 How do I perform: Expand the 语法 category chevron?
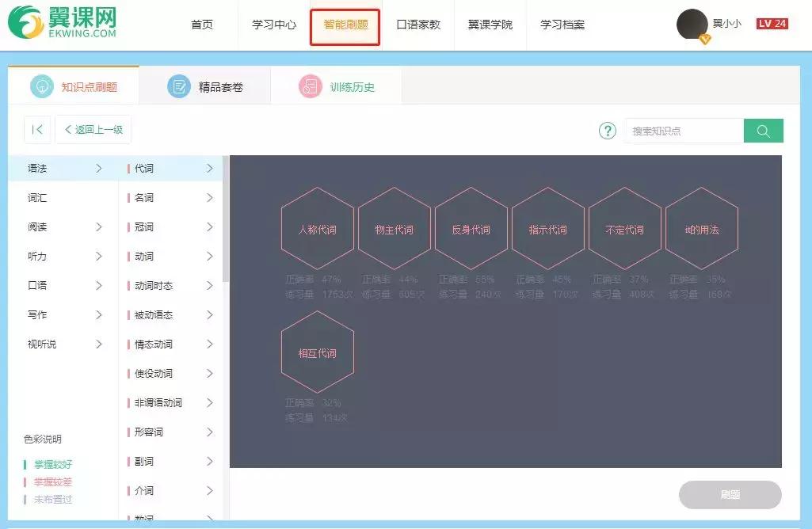pyautogui.click(x=99, y=168)
